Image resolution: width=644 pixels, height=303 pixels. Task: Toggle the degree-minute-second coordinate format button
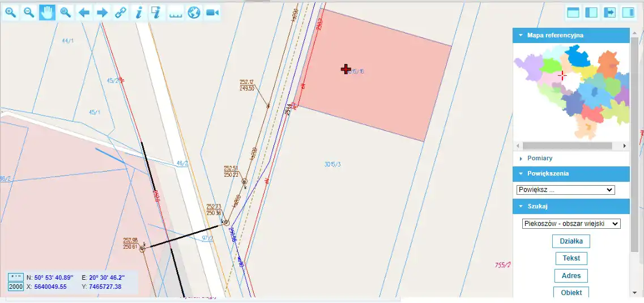click(16, 278)
